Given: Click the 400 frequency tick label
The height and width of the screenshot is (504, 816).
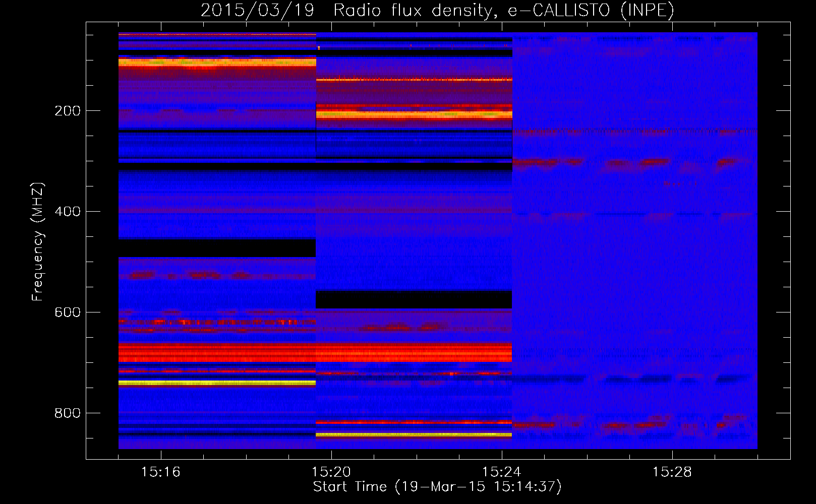Looking at the screenshot, I should click(x=68, y=212).
